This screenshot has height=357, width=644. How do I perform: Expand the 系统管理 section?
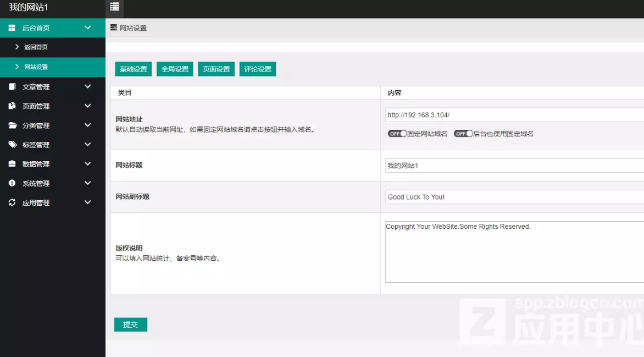click(88, 183)
